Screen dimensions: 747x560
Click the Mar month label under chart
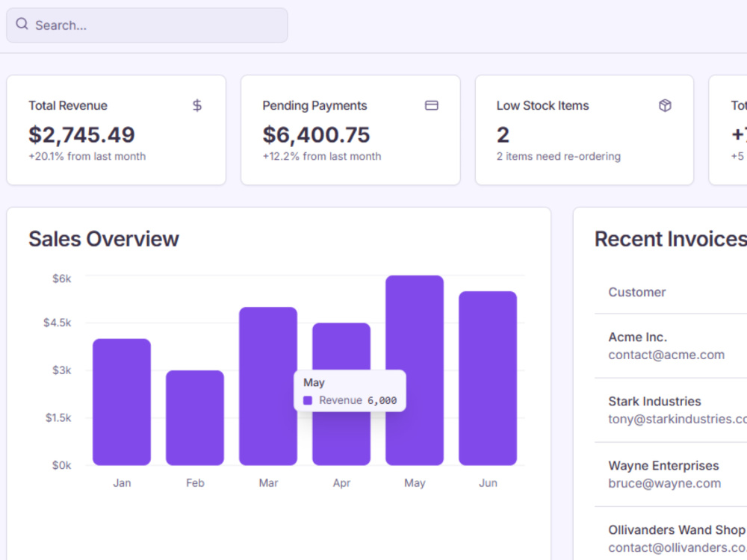point(268,483)
